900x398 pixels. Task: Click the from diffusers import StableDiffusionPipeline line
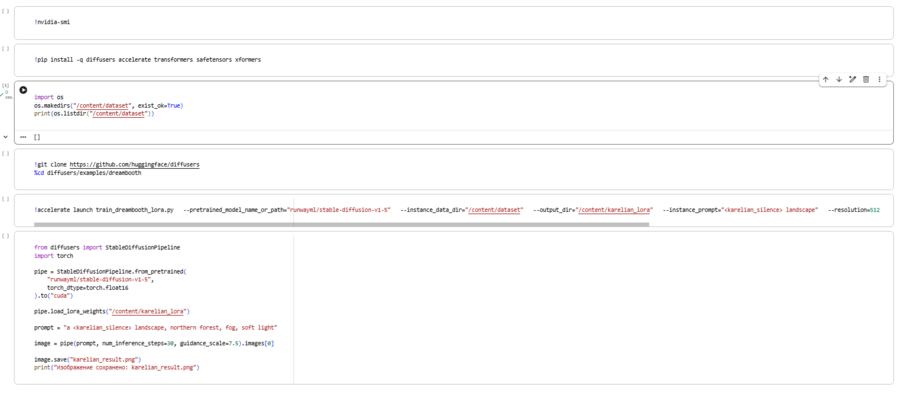(107, 248)
